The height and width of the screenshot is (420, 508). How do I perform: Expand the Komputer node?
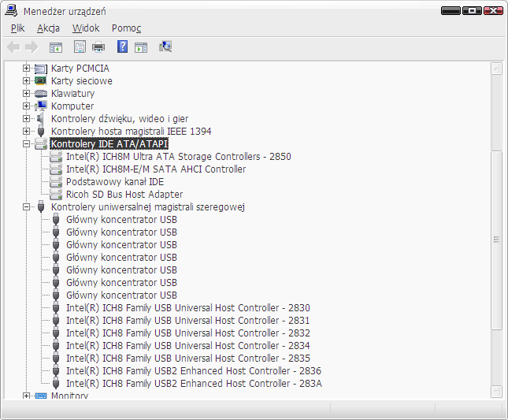click(x=26, y=106)
